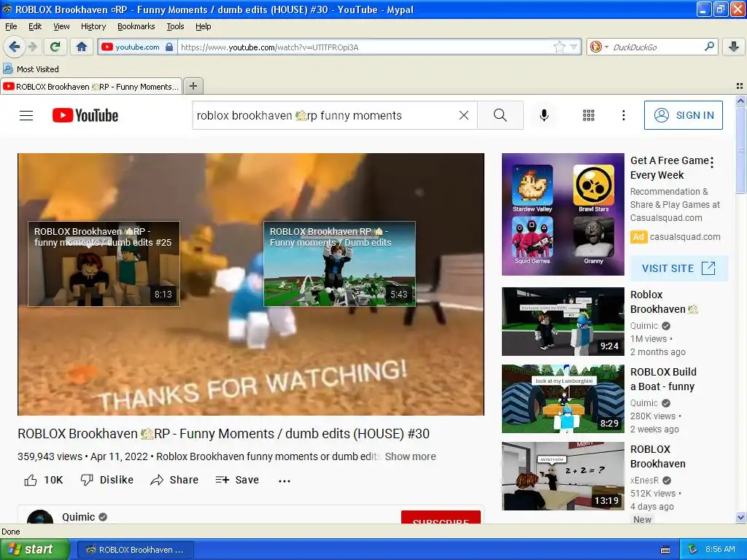Expand description with Show more
This screenshot has height=560, width=747.
pyautogui.click(x=410, y=456)
